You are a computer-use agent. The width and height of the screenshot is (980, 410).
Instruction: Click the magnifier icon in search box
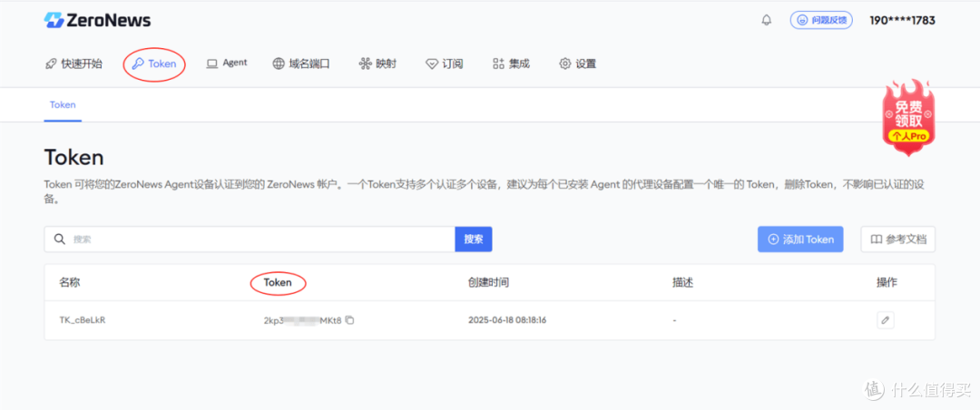[59, 239]
